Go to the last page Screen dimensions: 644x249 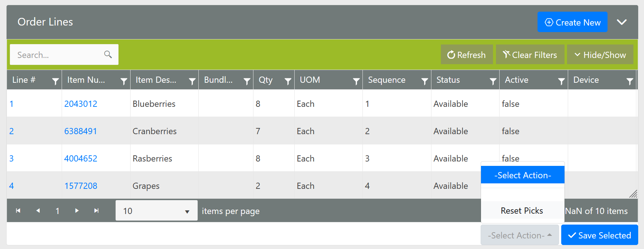tap(96, 211)
